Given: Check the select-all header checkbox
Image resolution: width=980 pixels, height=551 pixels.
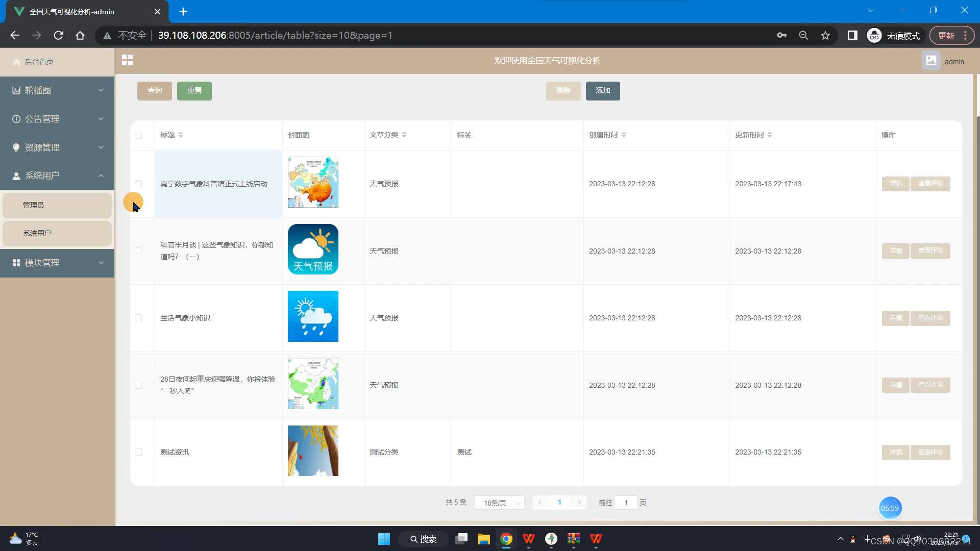Looking at the screenshot, I should 138,135.
